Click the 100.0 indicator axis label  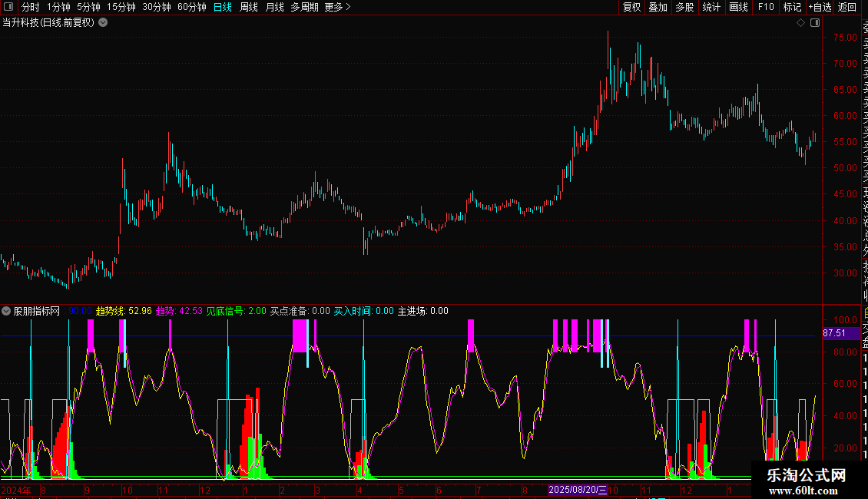pos(845,320)
